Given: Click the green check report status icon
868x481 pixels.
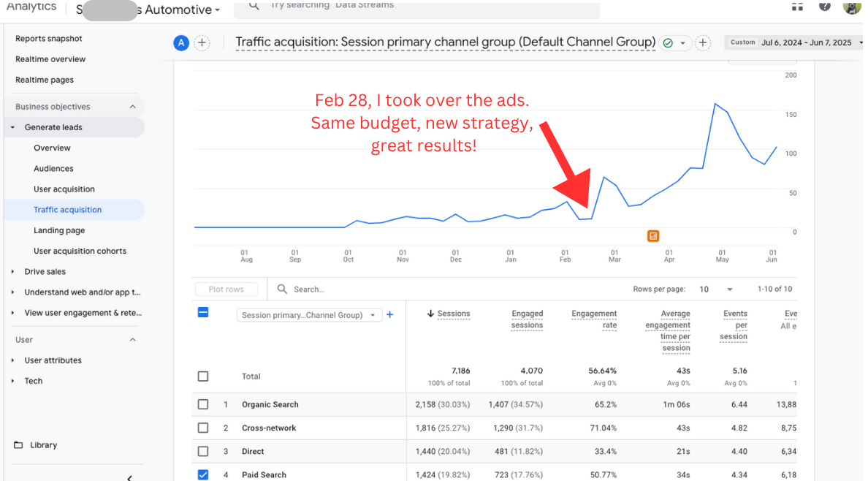Looking at the screenshot, I should tap(668, 42).
